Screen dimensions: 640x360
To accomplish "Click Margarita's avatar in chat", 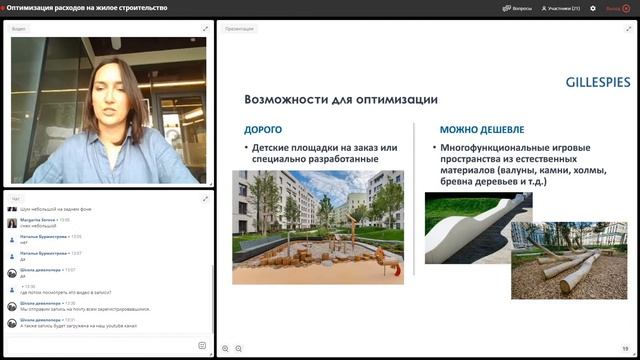I will click(12, 223).
